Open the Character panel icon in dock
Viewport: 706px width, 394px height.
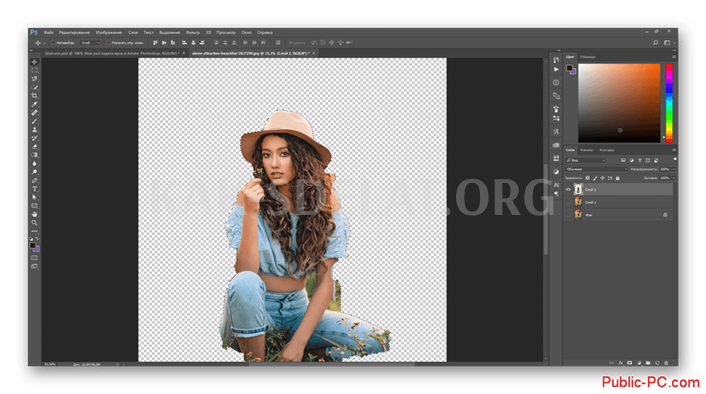pos(556,185)
